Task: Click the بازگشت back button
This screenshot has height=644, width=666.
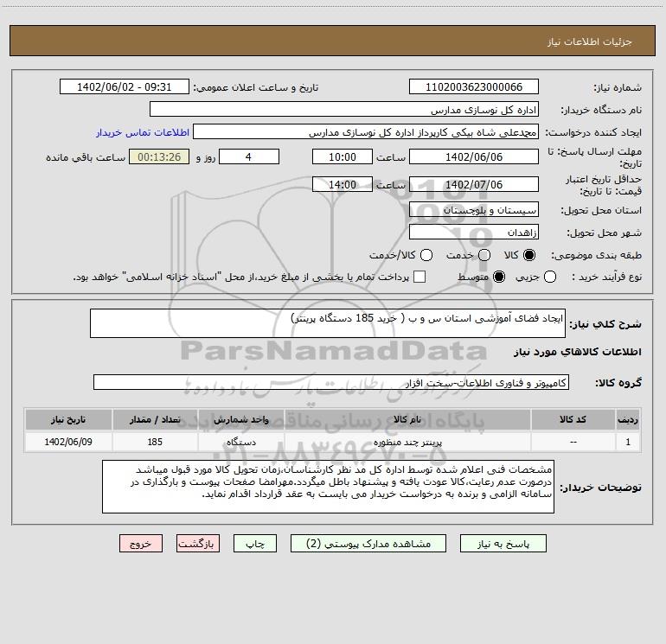Action: click(198, 544)
